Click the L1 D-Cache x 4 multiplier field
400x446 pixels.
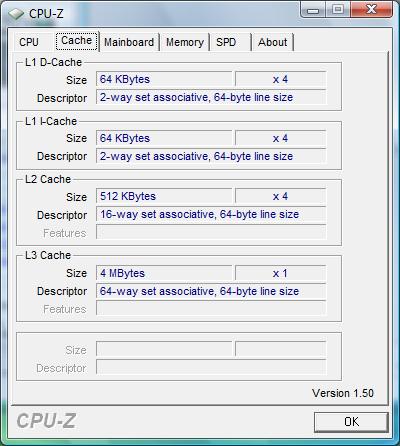coord(280,79)
